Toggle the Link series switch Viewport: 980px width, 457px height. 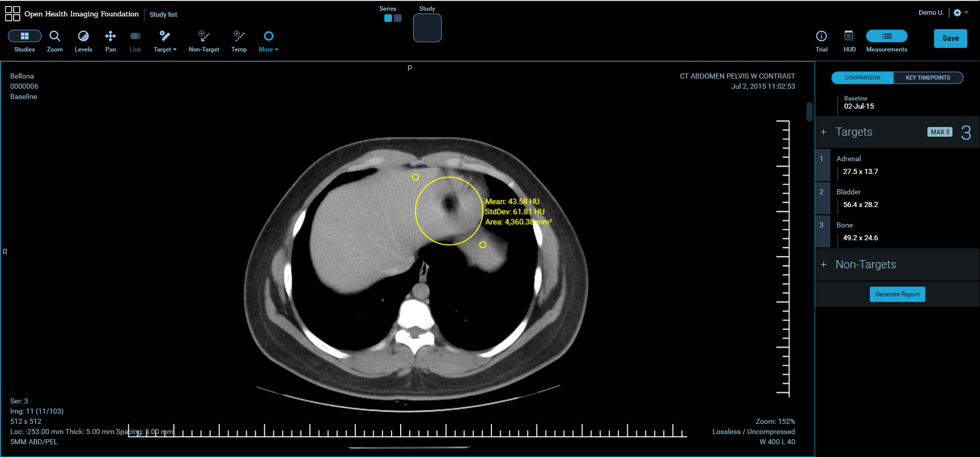pyautogui.click(x=135, y=36)
